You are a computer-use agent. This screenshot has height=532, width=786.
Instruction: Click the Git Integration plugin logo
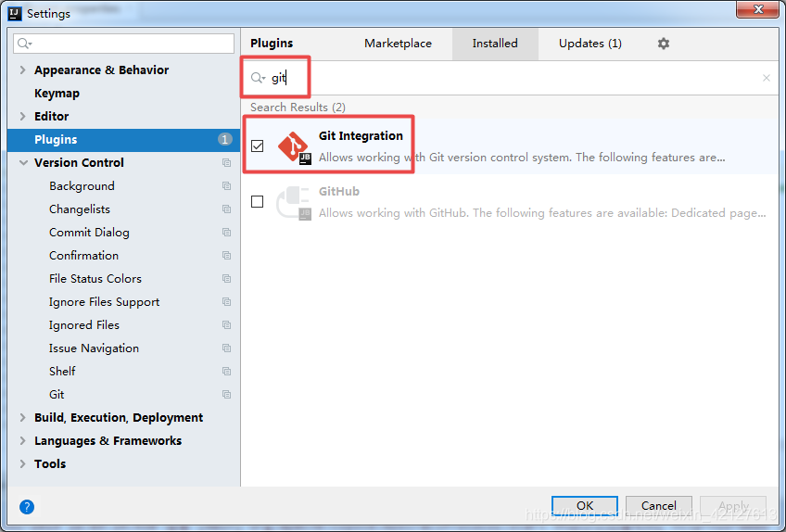coord(294,147)
